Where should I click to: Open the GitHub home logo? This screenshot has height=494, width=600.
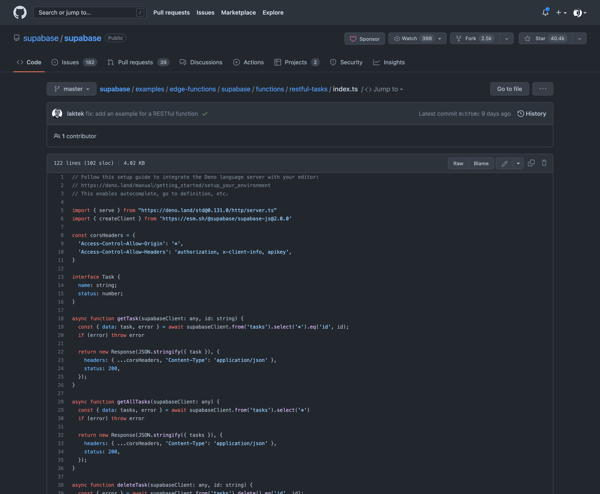point(20,12)
